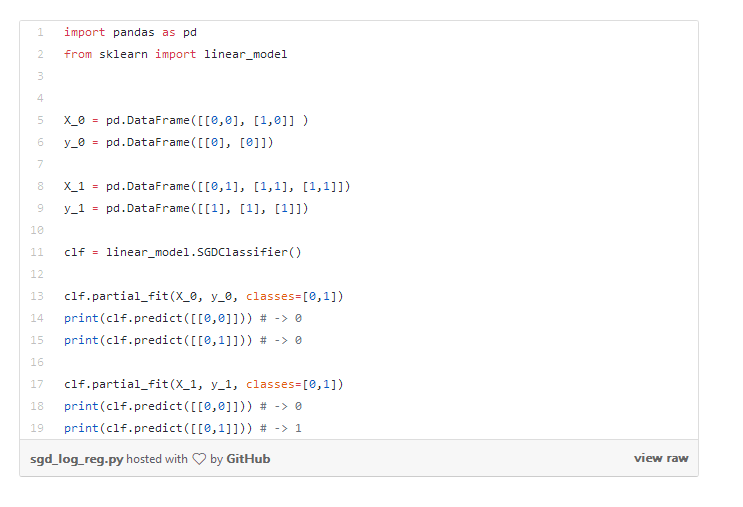743x507 pixels.
Task: Select line number 11
Action: tap(38, 252)
